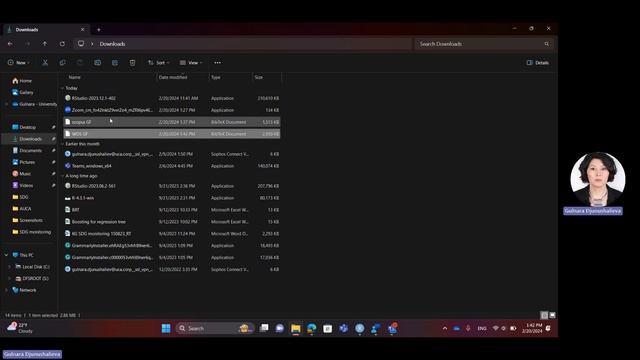The width and height of the screenshot is (640, 360).
Task: Open Microsoft Teams from the taskbar
Action: point(344,328)
